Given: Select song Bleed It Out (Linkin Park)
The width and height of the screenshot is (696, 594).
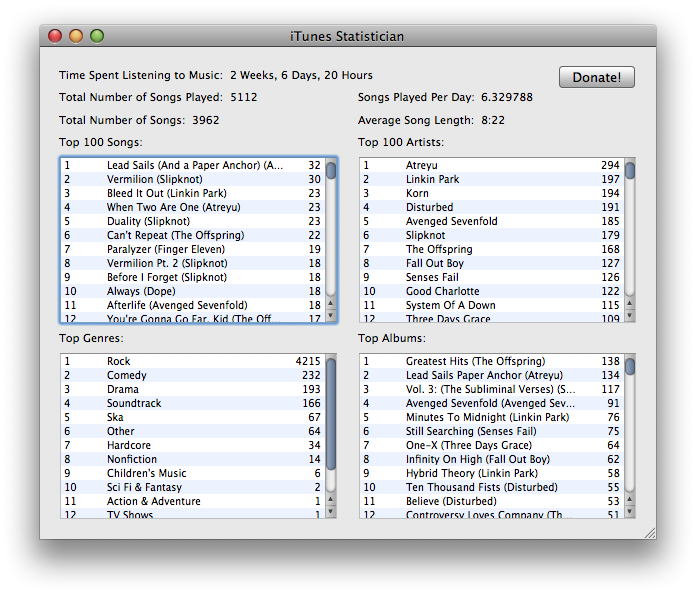Looking at the screenshot, I should pyautogui.click(x=193, y=193).
